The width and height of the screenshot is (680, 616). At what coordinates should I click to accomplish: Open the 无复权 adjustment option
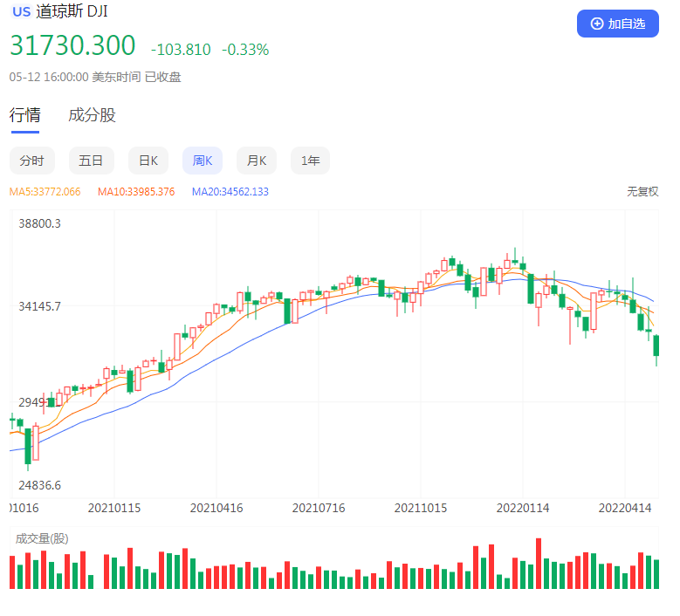[x=642, y=192]
